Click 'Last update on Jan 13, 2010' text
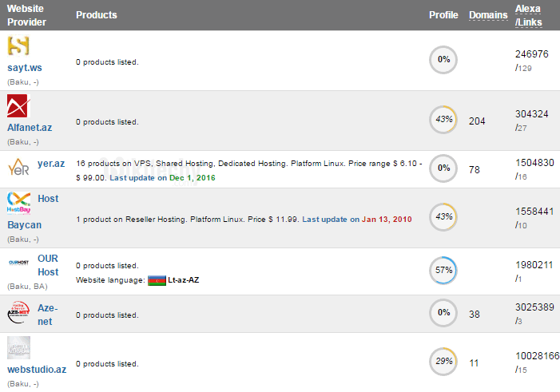 click(357, 220)
